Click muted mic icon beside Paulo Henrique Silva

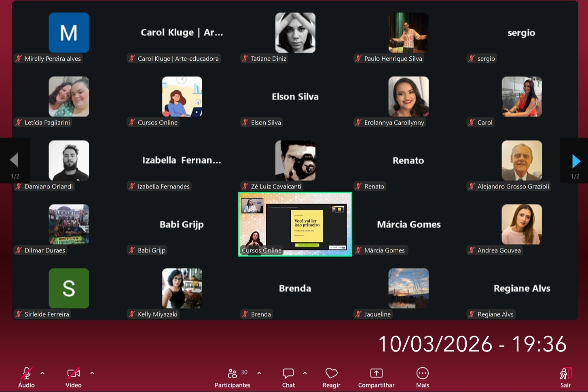point(358,59)
